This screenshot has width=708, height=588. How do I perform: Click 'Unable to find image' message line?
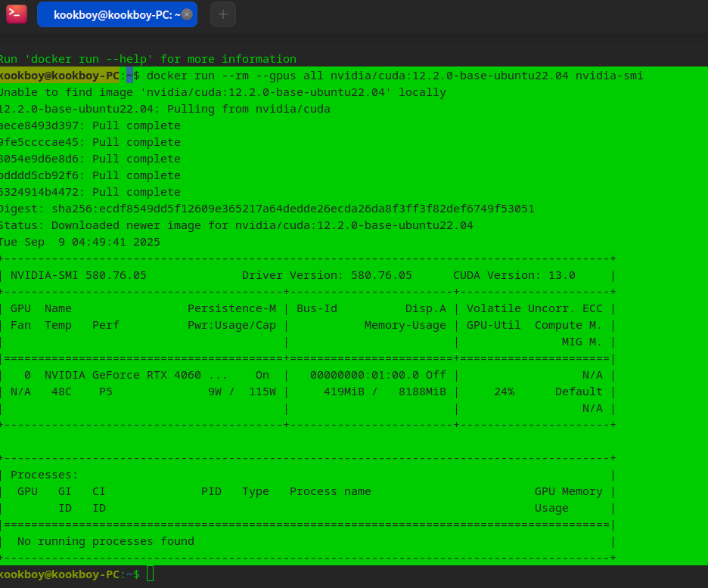[x=223, y=92]
